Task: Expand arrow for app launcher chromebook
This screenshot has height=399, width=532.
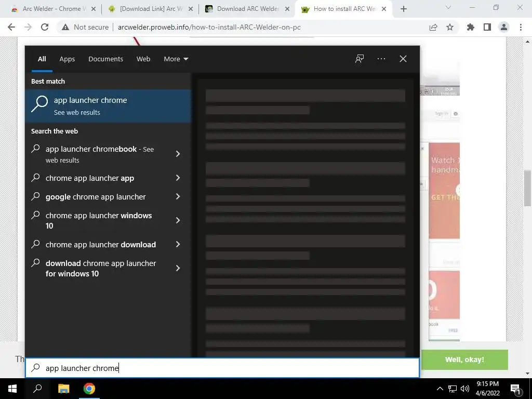Action: tap(178, 154)
